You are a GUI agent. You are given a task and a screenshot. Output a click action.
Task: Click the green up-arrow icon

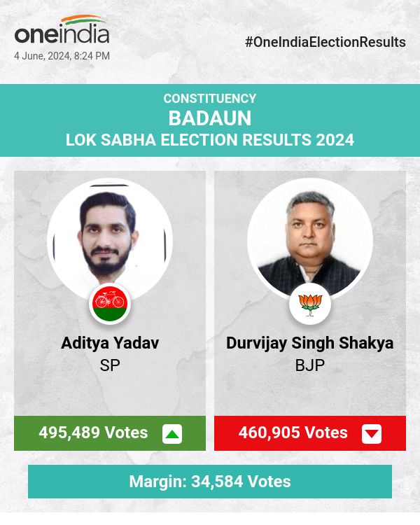coord(172,434)
